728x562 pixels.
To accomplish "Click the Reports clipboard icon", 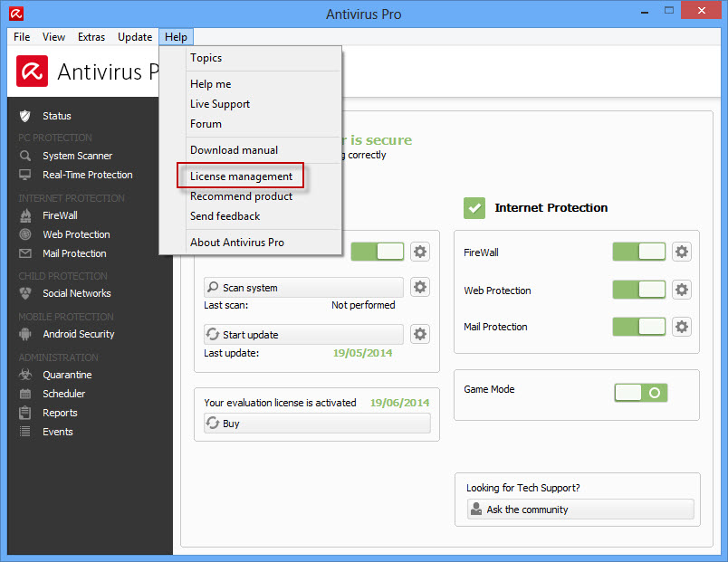I will pos(25,413).
